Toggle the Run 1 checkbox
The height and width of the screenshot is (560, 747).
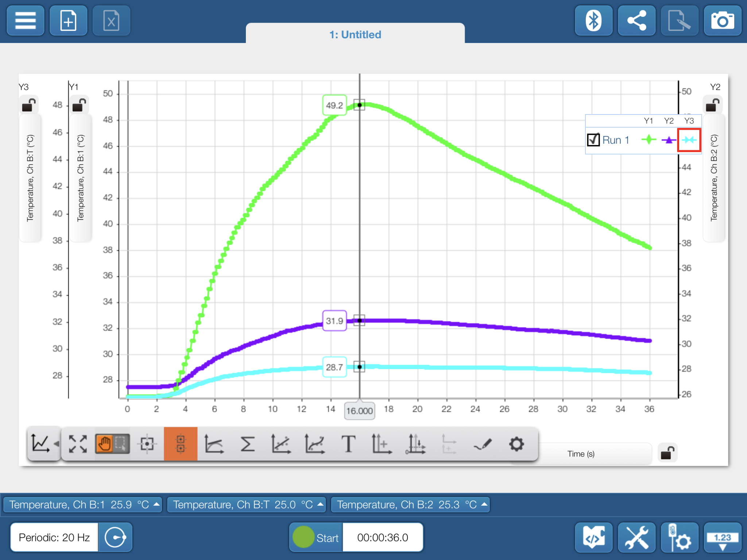coord(593,140)
